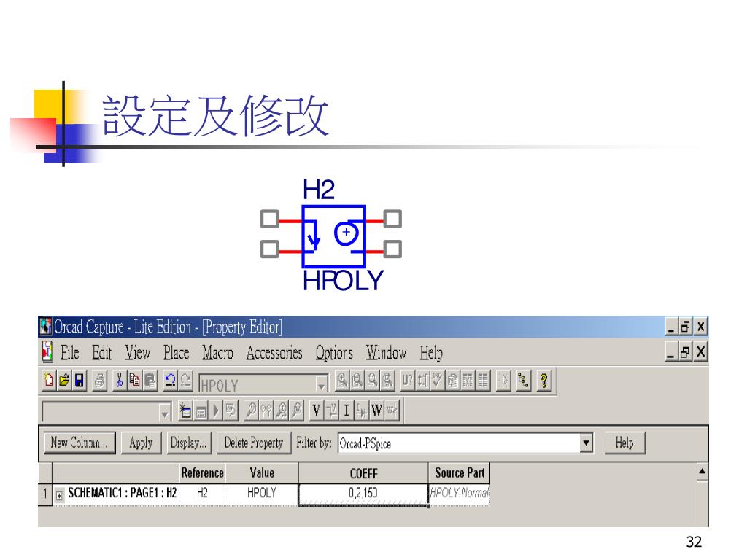747x560 pixels.
Task: Copy selection with the copy icon
Action: click(x=134, y=381)
